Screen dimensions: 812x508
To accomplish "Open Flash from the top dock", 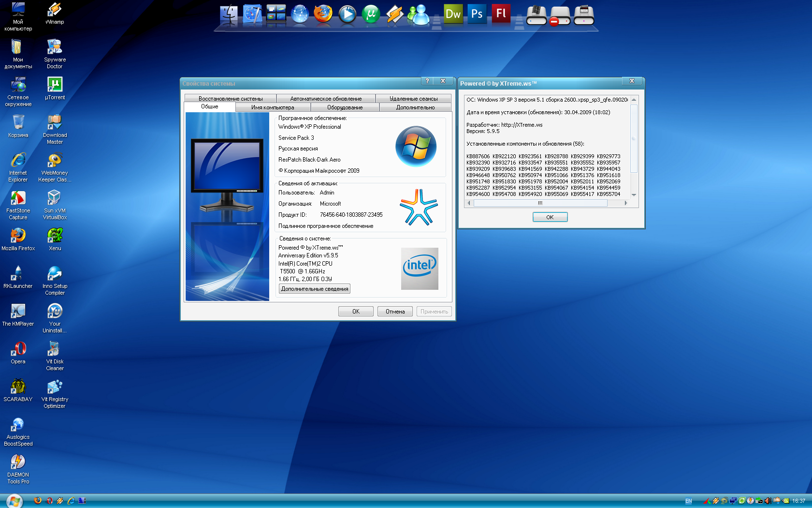I will [x=501, y=14].
